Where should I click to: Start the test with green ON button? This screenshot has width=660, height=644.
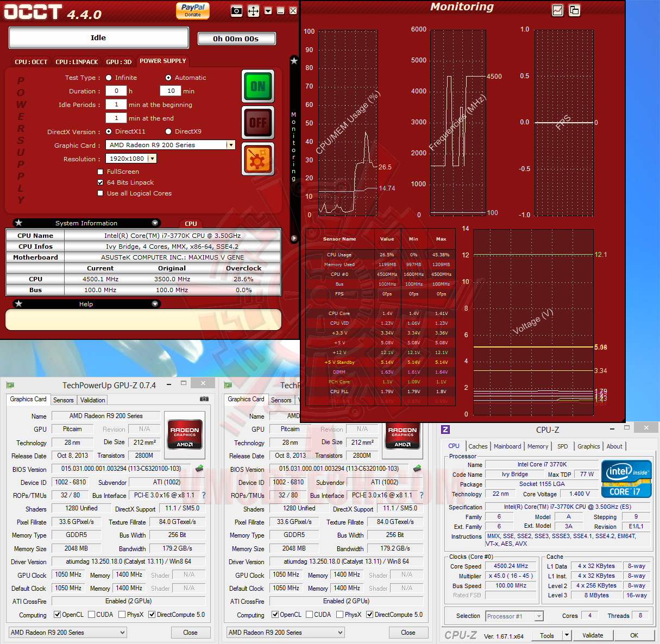[x=258, y=86]
